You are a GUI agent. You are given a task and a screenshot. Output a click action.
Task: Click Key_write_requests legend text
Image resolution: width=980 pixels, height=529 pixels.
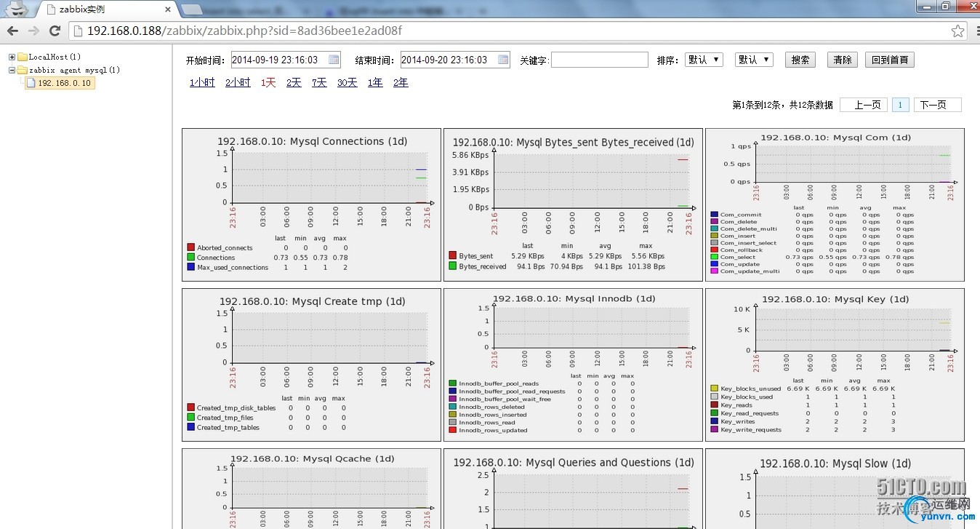click(x=751, y=429)
